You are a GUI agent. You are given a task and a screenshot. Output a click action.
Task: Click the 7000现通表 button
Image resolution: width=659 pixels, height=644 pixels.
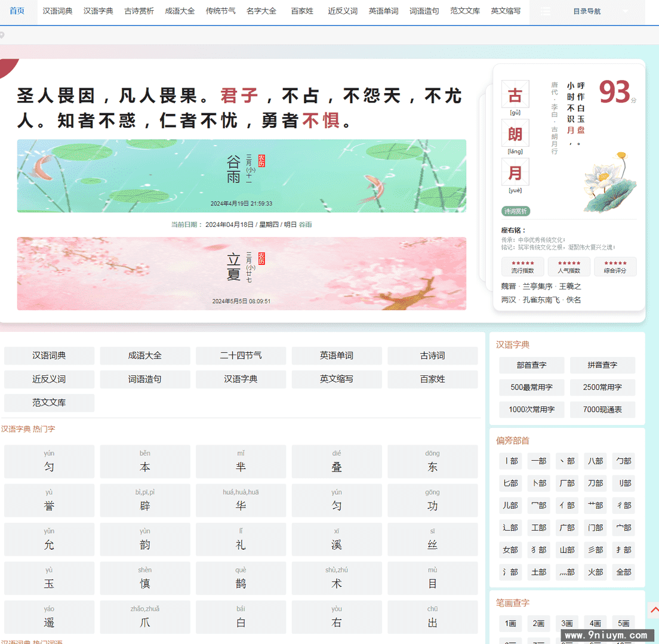coord(603,409)
